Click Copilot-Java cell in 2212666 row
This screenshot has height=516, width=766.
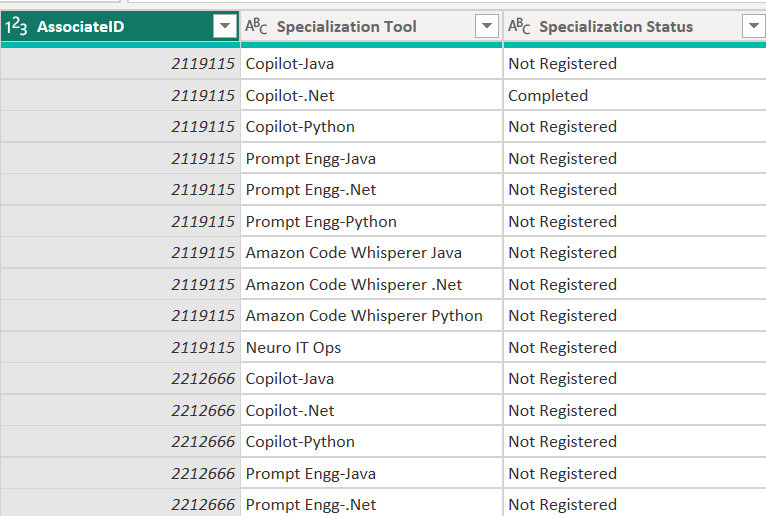[x=371, y=379]
